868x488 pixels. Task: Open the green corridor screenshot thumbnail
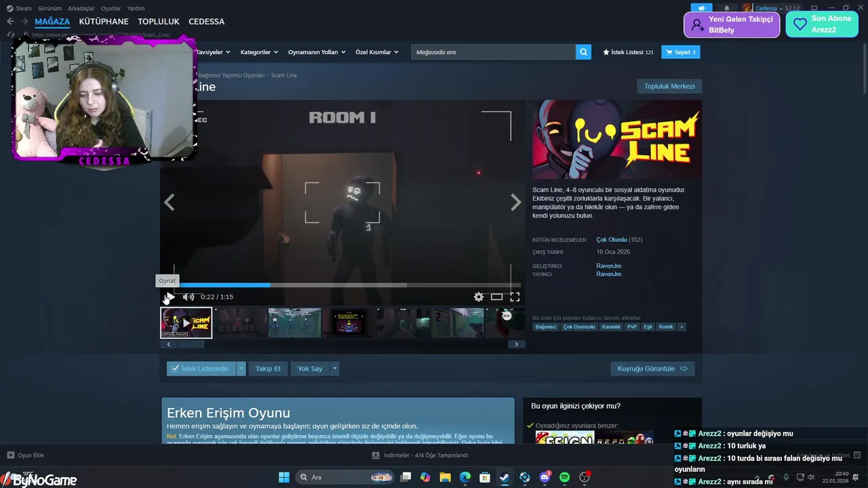295,323
